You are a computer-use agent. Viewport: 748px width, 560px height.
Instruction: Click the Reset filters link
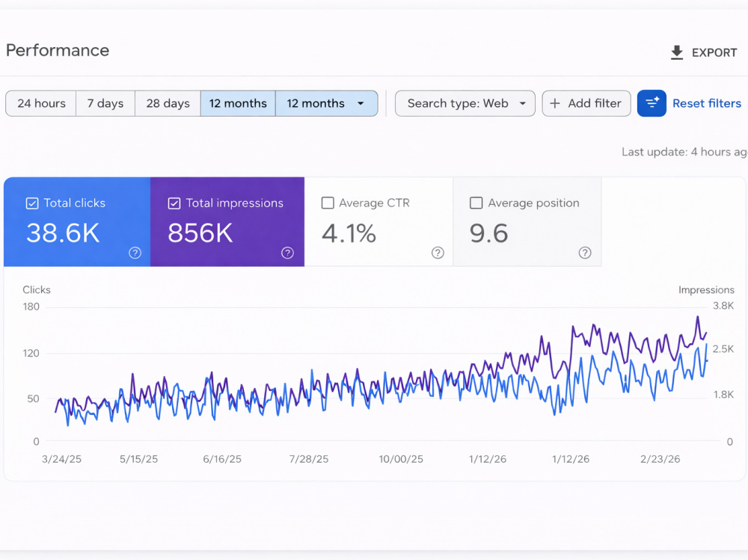pyautogui.click(x=707, y=103)
